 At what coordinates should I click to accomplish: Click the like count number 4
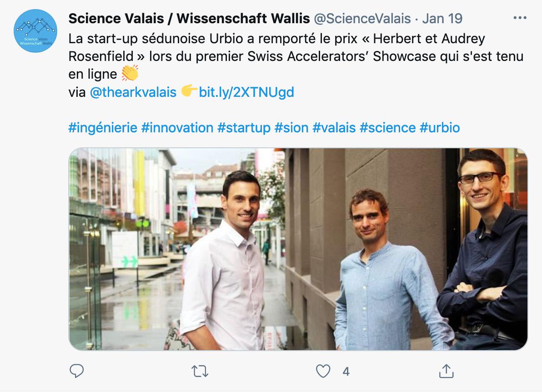tap(346, 372)
